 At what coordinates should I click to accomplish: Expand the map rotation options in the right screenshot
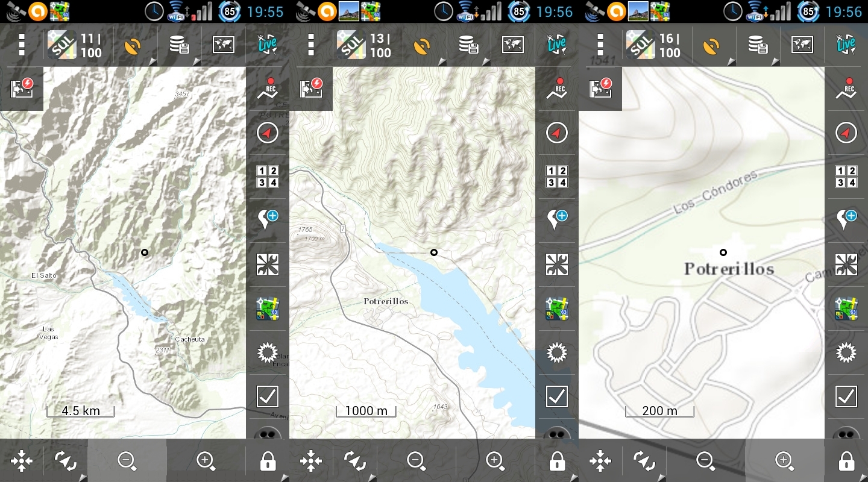(x=645, y=462)
